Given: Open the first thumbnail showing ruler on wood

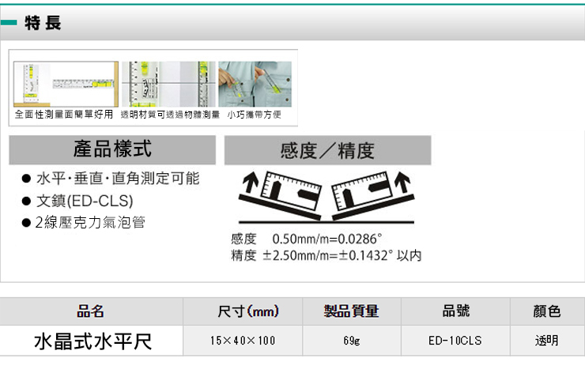Looking at the screenshot, I should tap(66, 84).
